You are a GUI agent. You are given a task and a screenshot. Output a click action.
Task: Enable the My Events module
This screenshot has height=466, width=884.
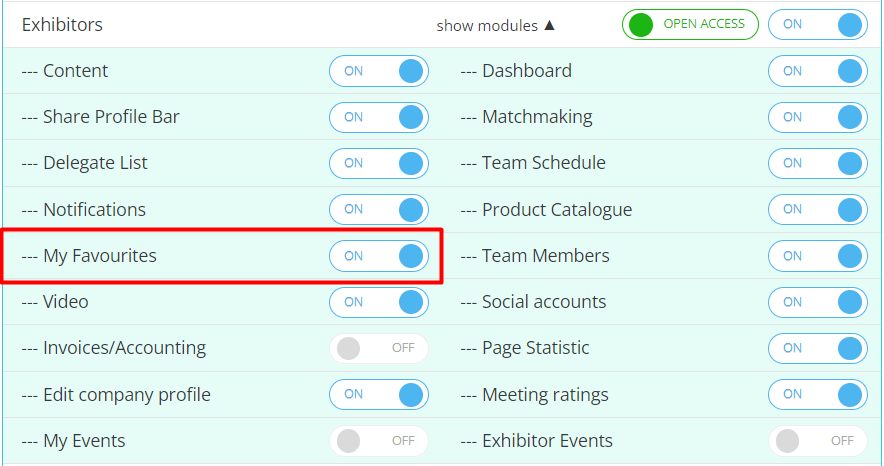pyautogui.click(x=378, y=441)
